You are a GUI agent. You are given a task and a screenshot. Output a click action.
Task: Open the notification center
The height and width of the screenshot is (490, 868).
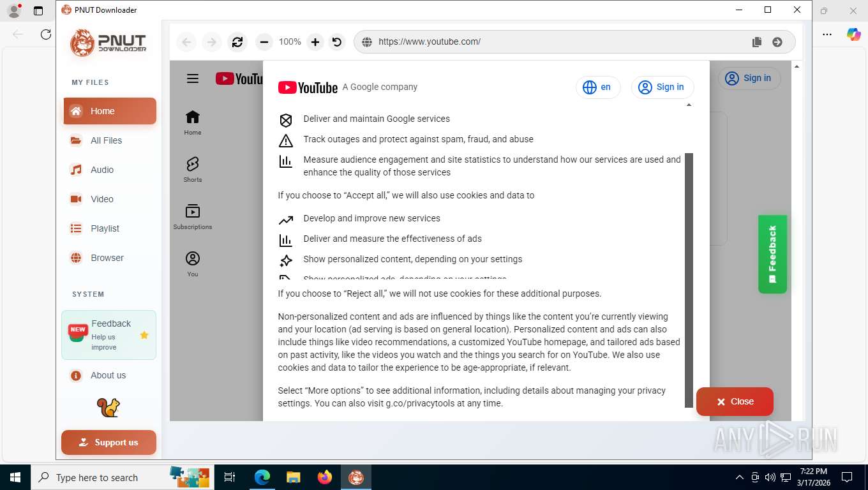pyautogui.click(x=847, y=477)
